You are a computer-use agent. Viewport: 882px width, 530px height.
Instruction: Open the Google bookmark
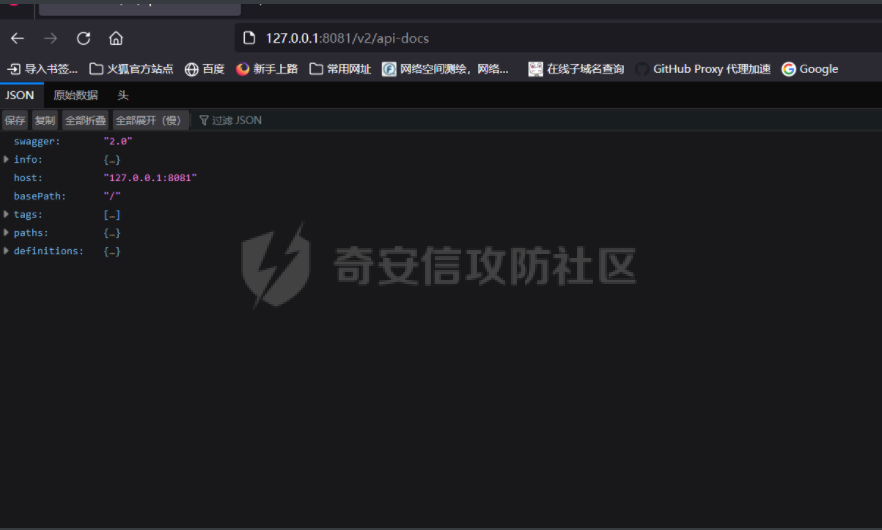point(809,69)
